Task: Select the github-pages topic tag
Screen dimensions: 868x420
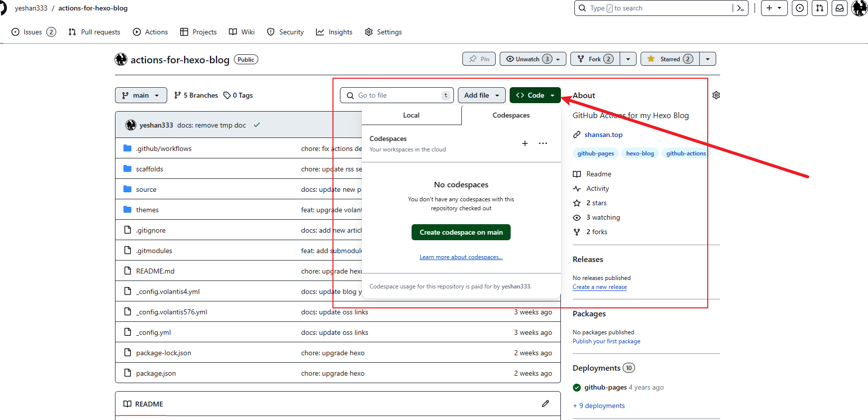Action: point(596,153)
